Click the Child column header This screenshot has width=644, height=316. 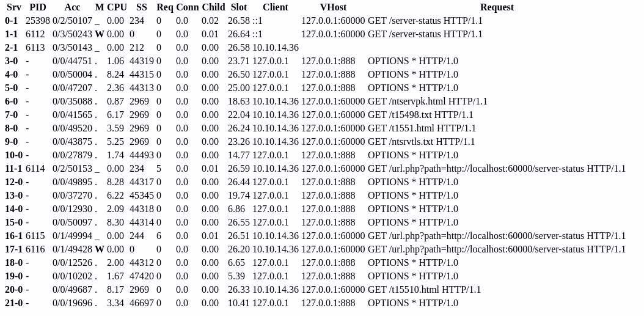point(213,7)
